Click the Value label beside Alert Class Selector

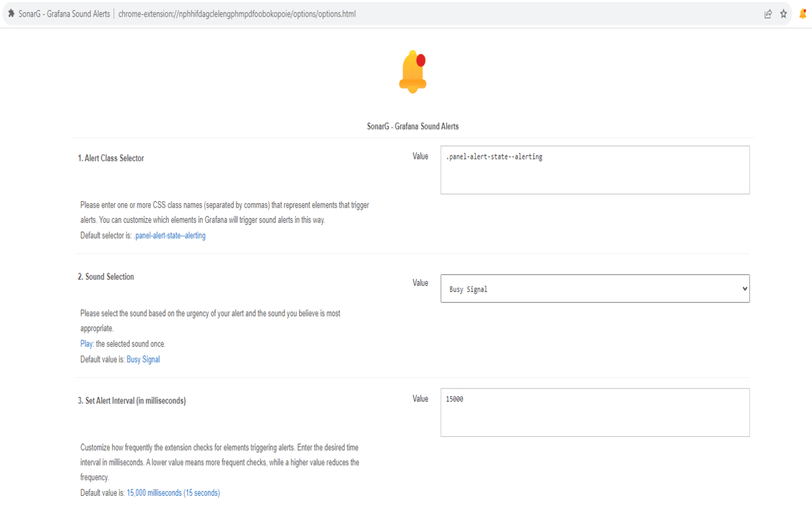pos(421,156)
